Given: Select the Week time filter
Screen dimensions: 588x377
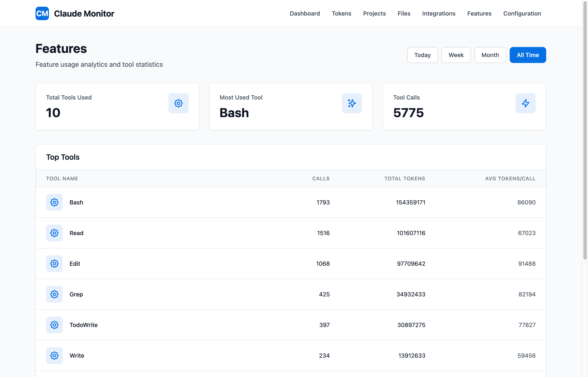Looking at the screenshot, I should pos(456,55).
